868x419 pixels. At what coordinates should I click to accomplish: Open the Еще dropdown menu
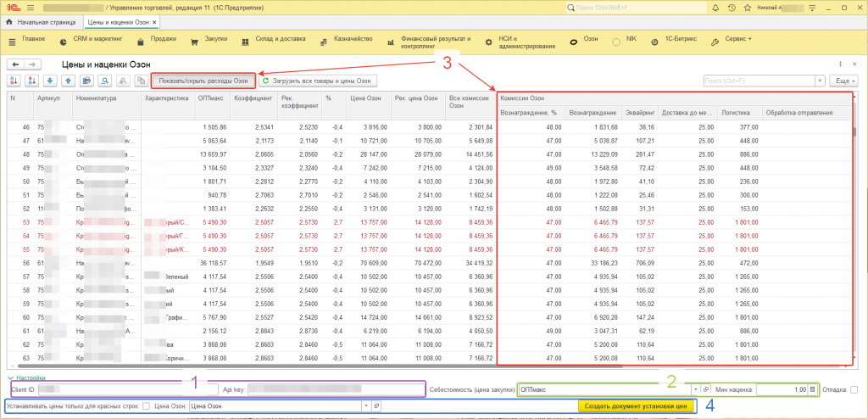844,81
